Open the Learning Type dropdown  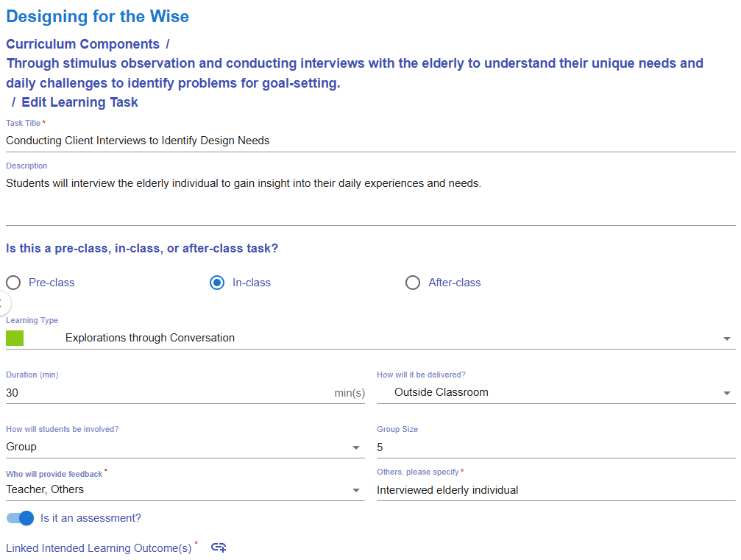click(726, 339)
